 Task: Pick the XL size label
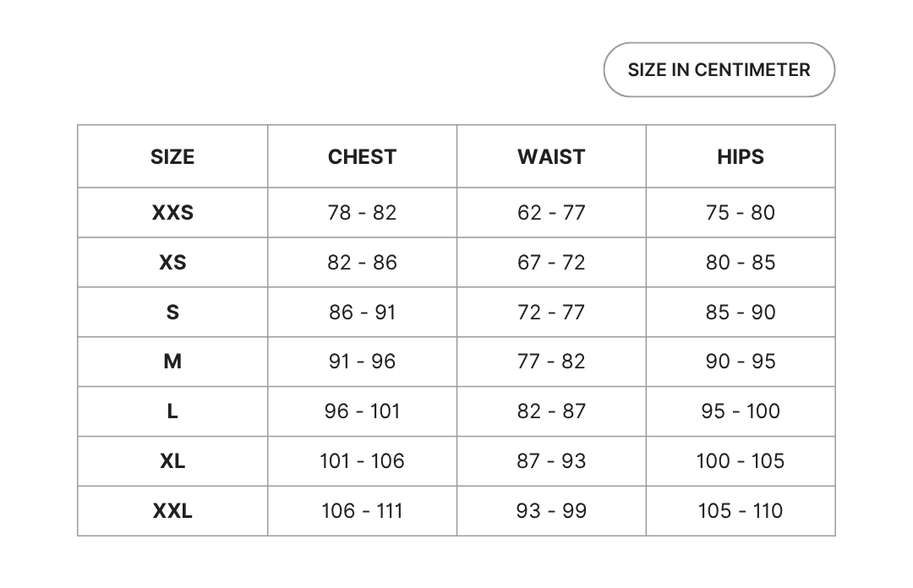point(172,461)
